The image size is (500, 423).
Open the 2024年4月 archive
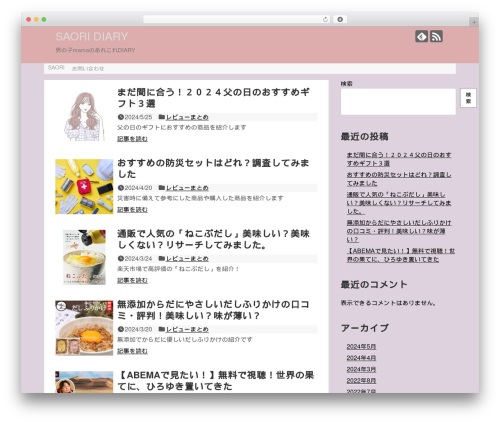click(361, 358)
